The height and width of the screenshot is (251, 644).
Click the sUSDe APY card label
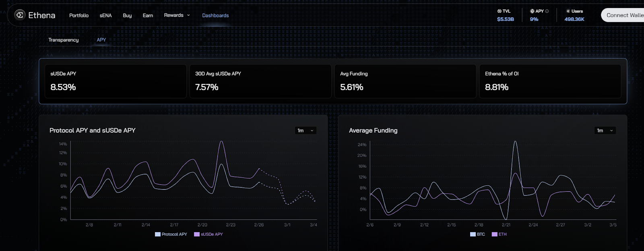pyautogui.click(x=63, y=74)
